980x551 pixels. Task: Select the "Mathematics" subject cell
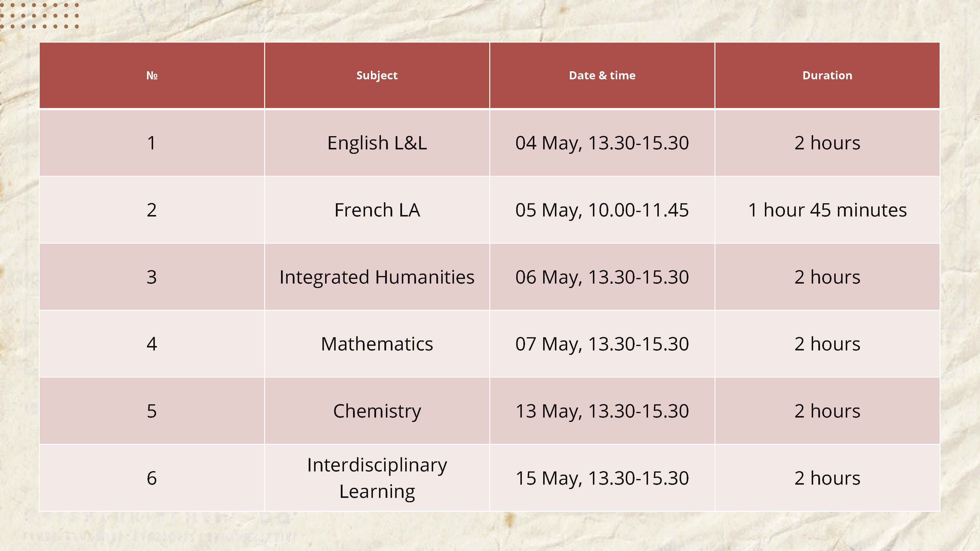click(377, 344)
